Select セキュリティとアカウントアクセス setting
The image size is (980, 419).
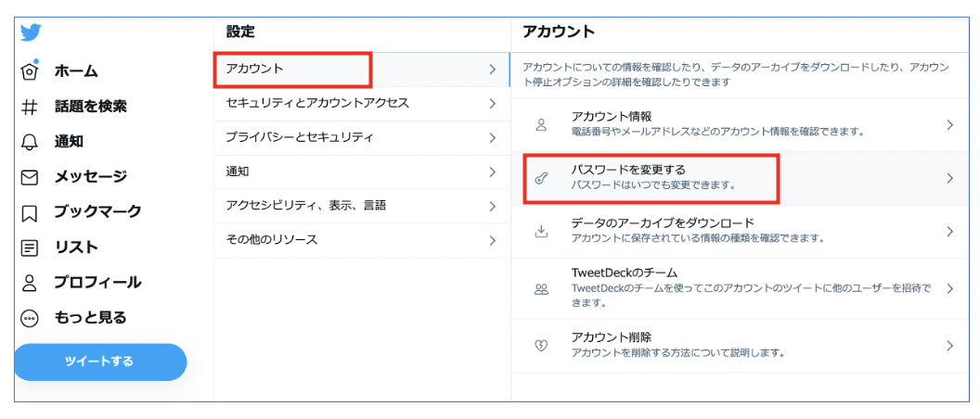pos(363,104)
